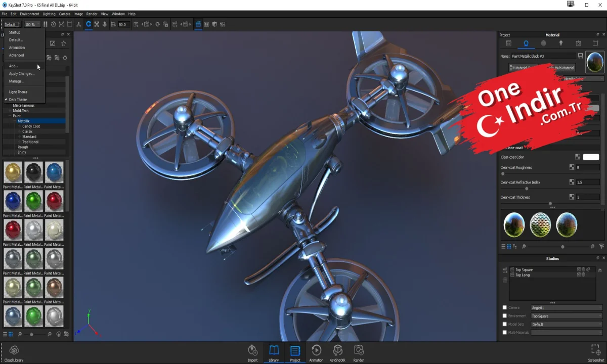Switch material browser to grid view
The height and width of the screenshot is (364, 607).
click(x=11, y=334)
